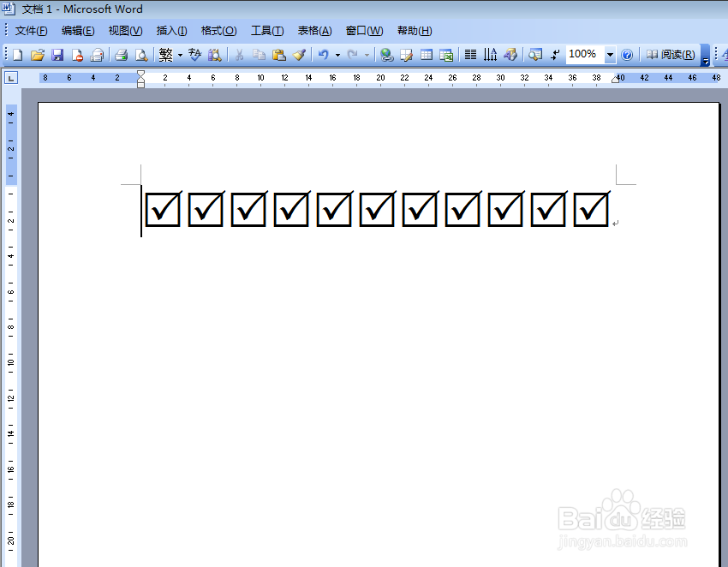728x567 pixels.
Task: Undo the last action
Action: pos(324,55)
